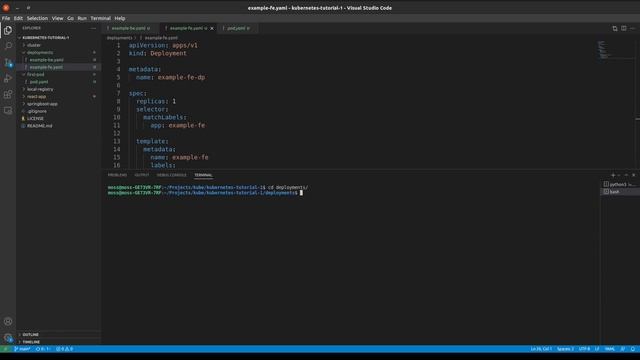Select the TERMINAL panel tab

tap(203, 175)
